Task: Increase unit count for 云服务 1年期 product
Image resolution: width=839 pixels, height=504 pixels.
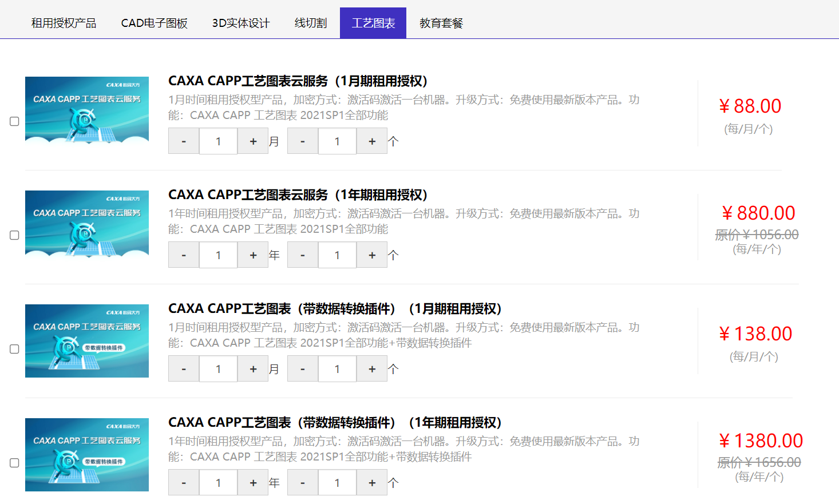Action: (372, 255)
